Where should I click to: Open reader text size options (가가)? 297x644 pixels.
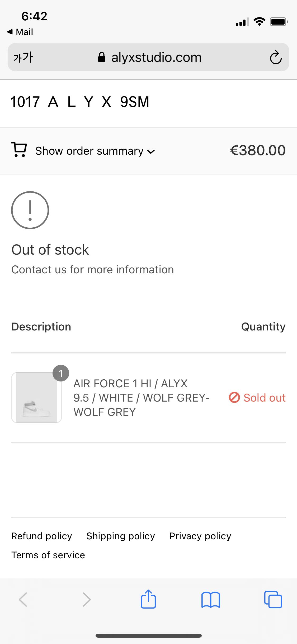tap(23, 57)
